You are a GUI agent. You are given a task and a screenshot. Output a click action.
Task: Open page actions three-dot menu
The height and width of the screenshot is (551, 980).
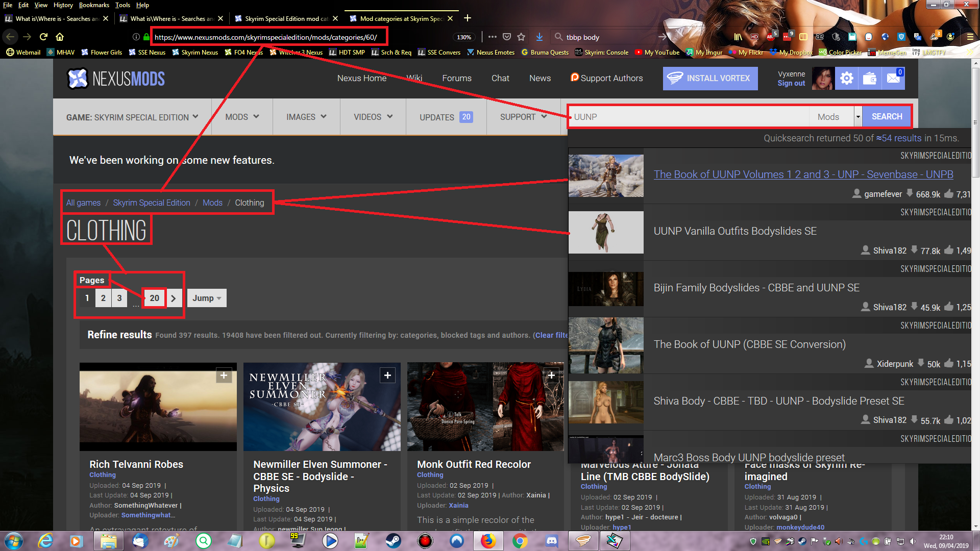point(492,37)
